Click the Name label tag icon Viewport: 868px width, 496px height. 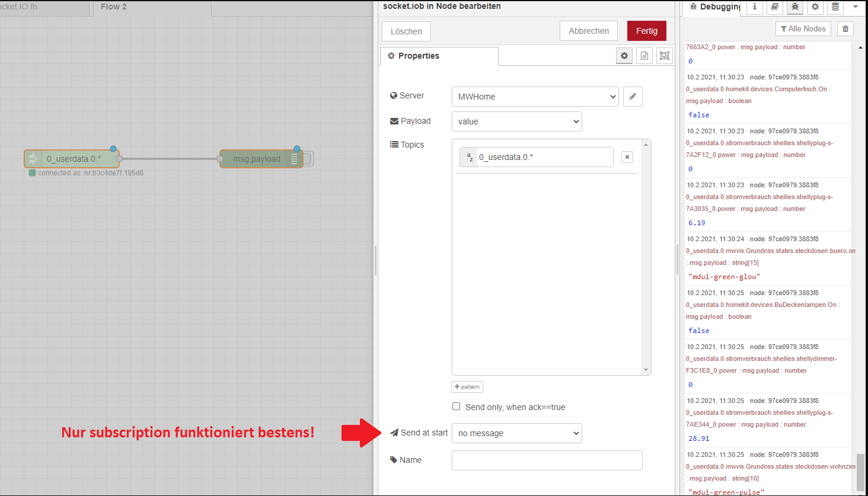click(394, 460)
